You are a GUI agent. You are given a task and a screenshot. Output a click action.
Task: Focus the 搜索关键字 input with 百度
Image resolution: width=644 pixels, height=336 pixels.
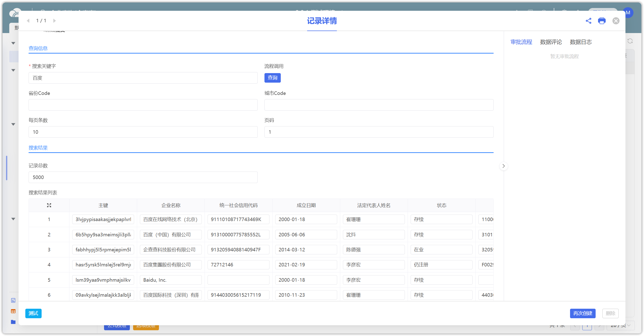(x=143, y=78)
